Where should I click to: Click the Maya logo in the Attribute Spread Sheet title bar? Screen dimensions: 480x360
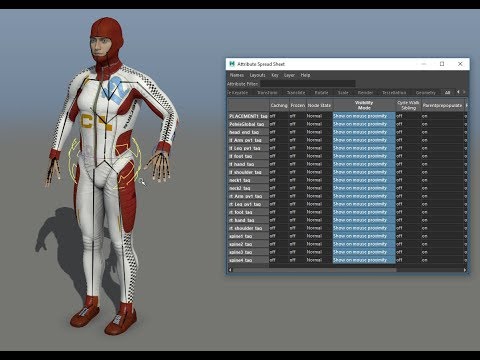click(x=232, y=64)
